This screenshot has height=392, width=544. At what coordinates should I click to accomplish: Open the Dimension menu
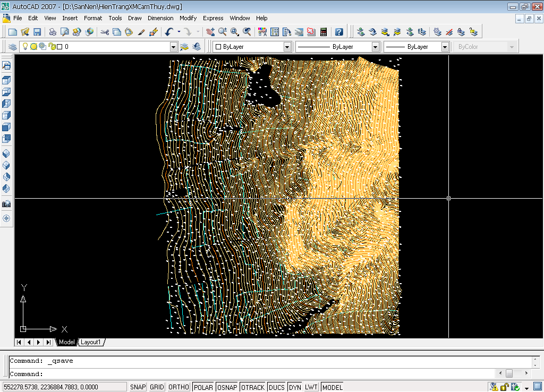pos(160,18)
